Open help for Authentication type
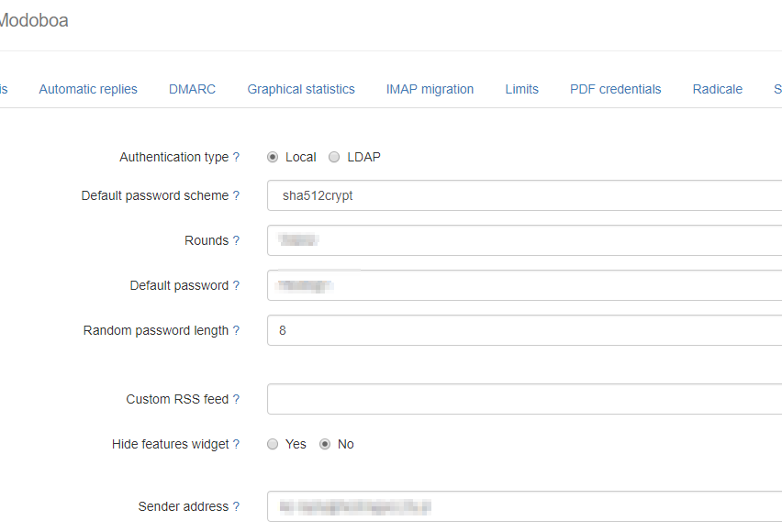Screen dimensions: 782x532 click(236, 157)
